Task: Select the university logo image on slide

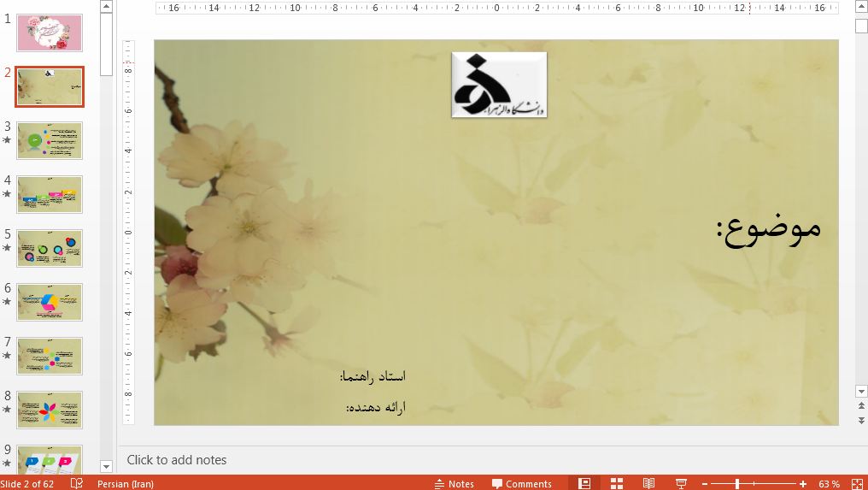Action: (x=499, y=85)
